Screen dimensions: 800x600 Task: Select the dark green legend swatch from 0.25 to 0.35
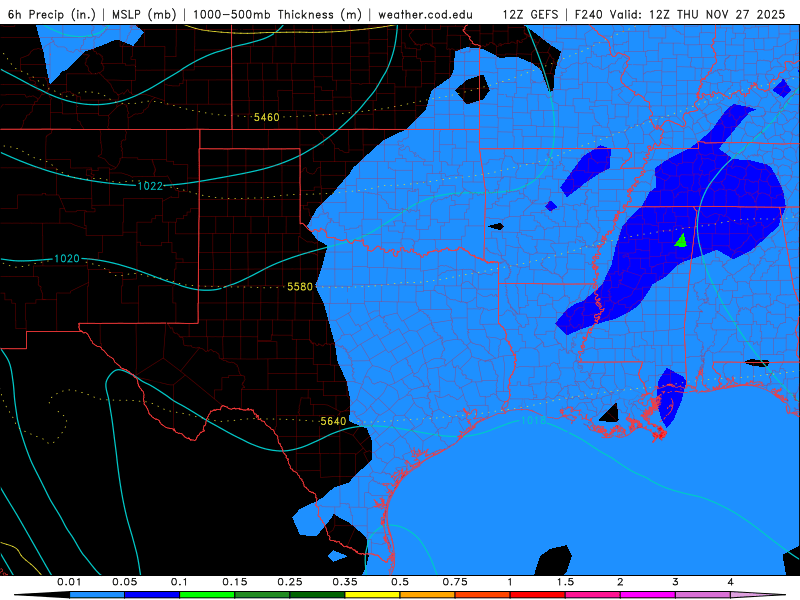317,595
